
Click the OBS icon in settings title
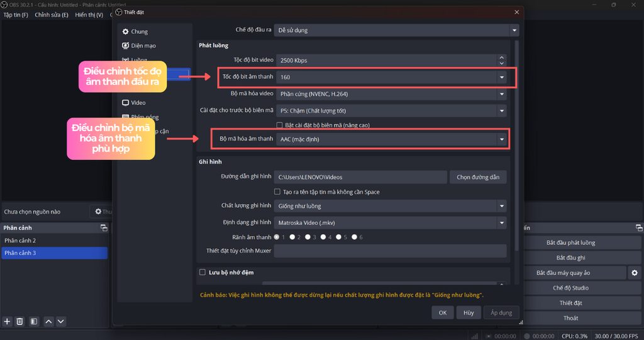coord(119,13)
